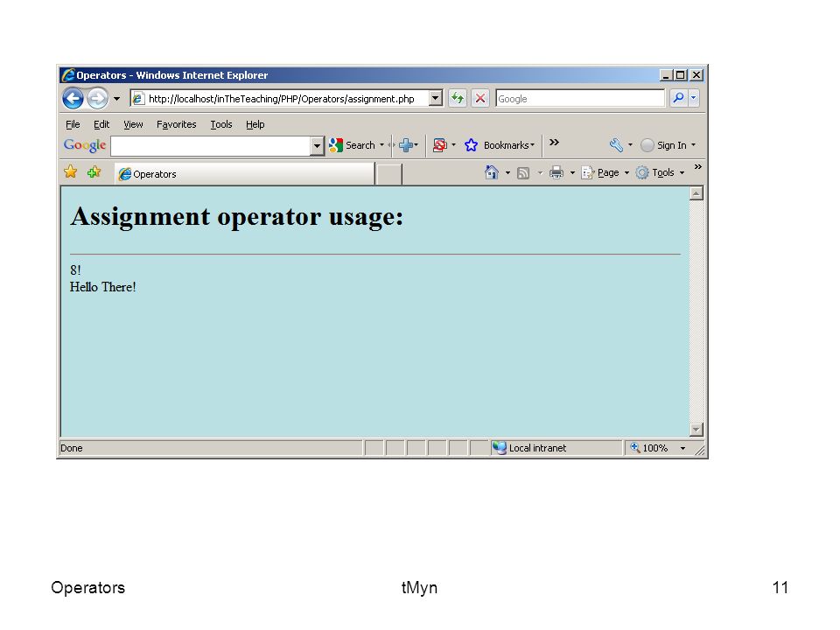
Task: Maximize the Internet Explorer window
Action: click(x=681, y=75)
